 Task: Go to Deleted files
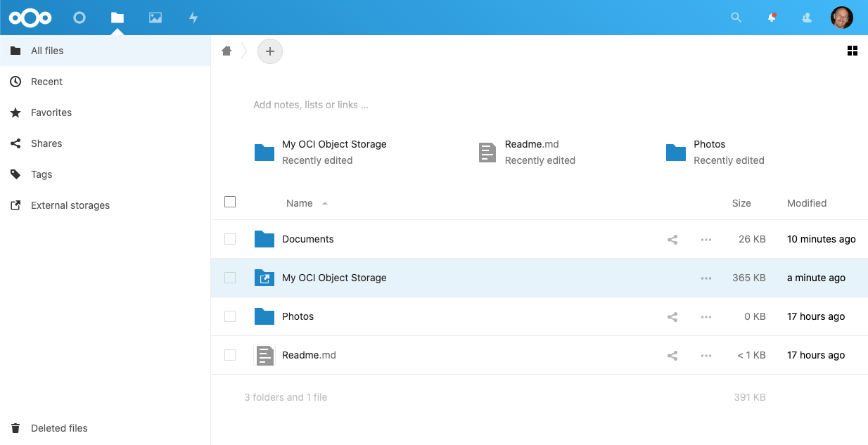(x=59, y=428)
